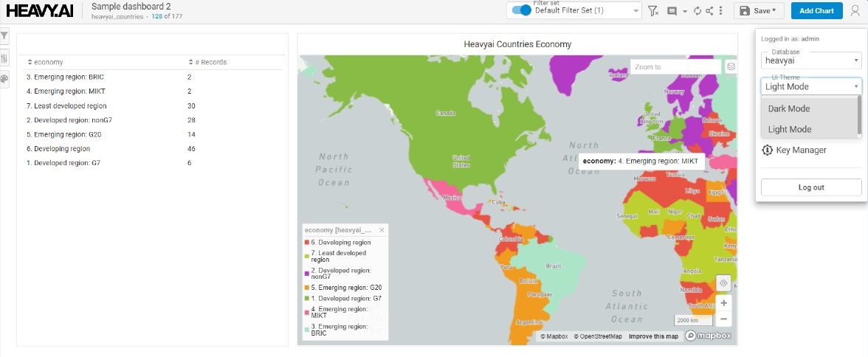Click the user profile icon
The height and width of the screenshot is (357, 868).
tap(855, 10)
